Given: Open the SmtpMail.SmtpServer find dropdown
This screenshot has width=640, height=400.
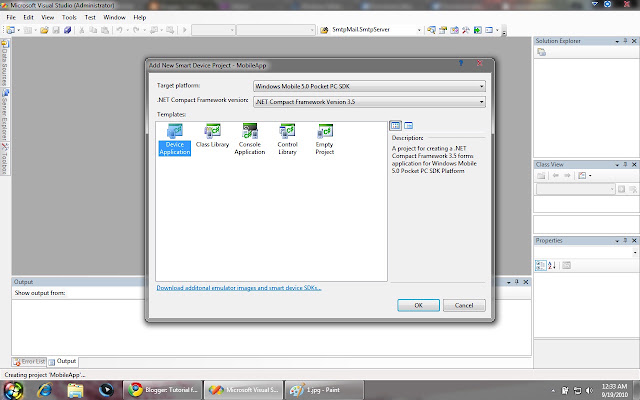Looking at the screenshot, I should [419, 30].
